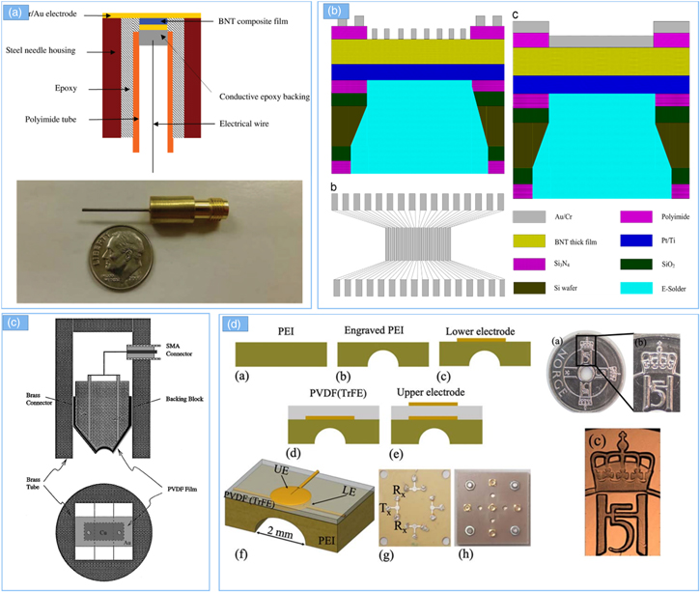Click the 'BNT thick film' legend text
Image resolution: width=700 pixels, height=592 pixels.
pos(575,242)
